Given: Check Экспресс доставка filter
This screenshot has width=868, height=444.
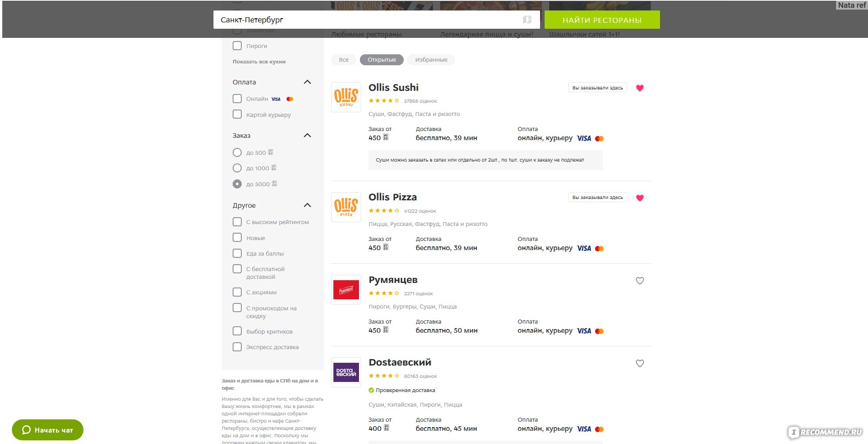Looking at the screenshot, I should coord(237,347).
